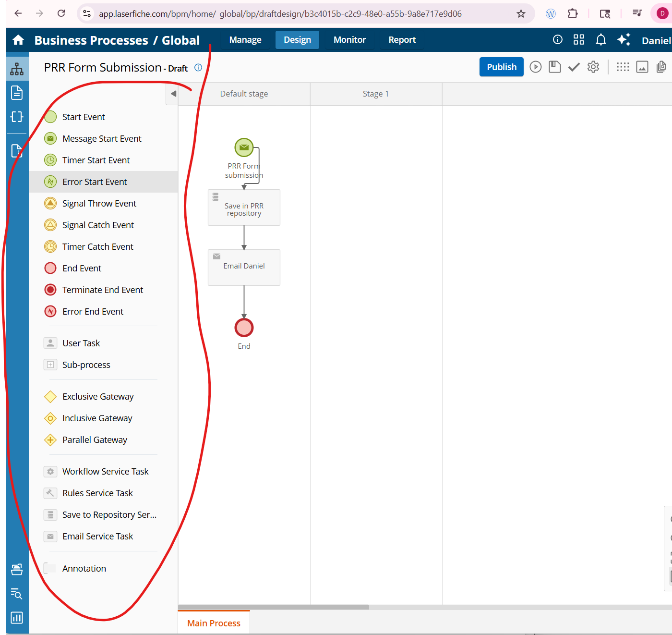Click the Home icon in the header
This screenshot has width=672, height=635.
18,40
